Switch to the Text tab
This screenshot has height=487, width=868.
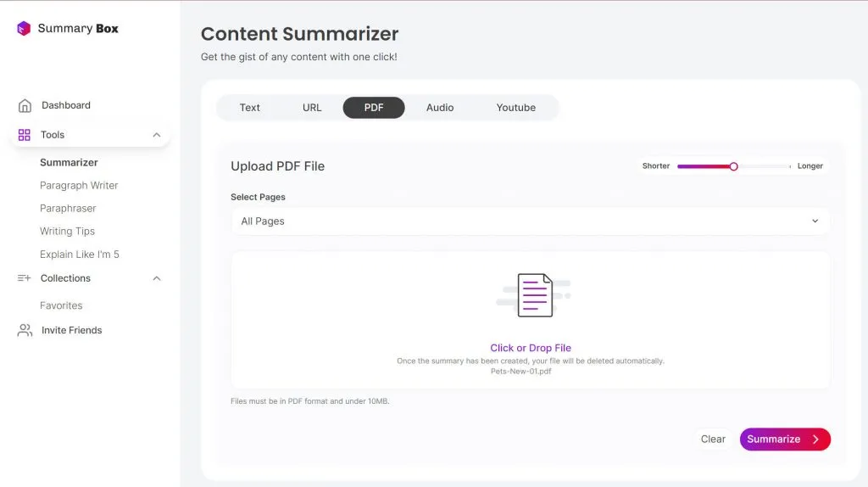pos(250,108)
